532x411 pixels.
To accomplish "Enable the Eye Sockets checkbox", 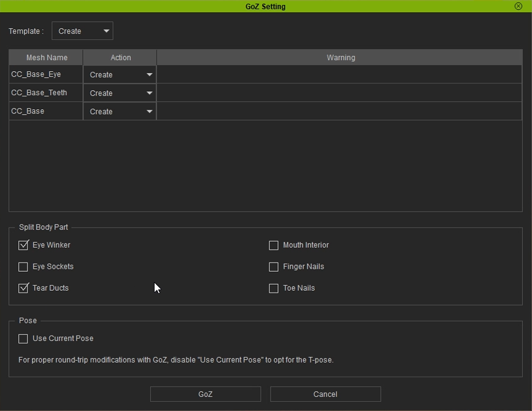I will click(x=23, y=267).
